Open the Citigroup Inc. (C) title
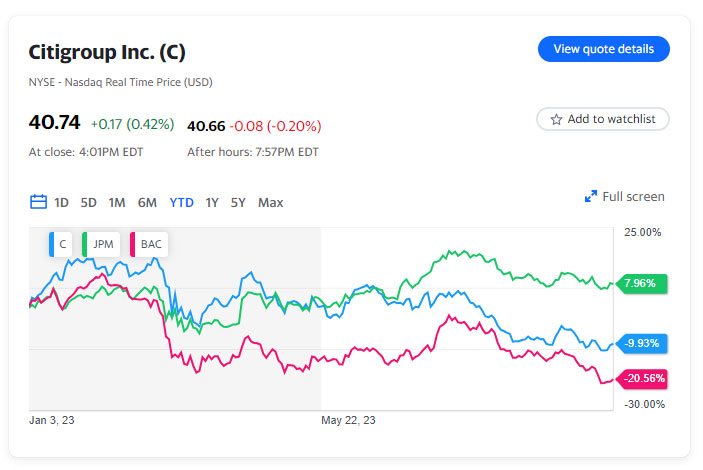The height and width of the screenshot is (470, 703). tap(108, 53)
